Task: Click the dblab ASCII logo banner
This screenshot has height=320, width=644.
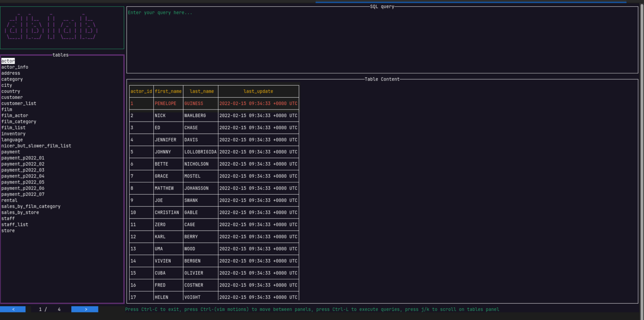Action: (x=62, y=27)
